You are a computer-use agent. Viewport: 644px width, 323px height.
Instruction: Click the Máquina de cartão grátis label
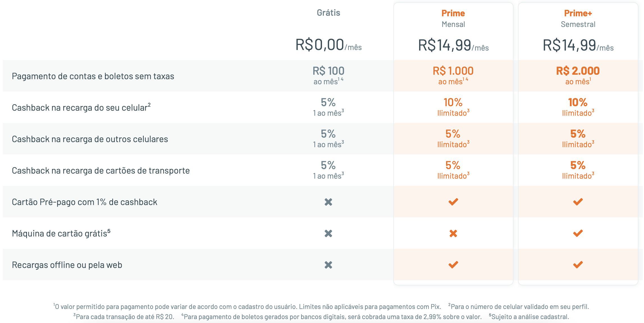61,233
